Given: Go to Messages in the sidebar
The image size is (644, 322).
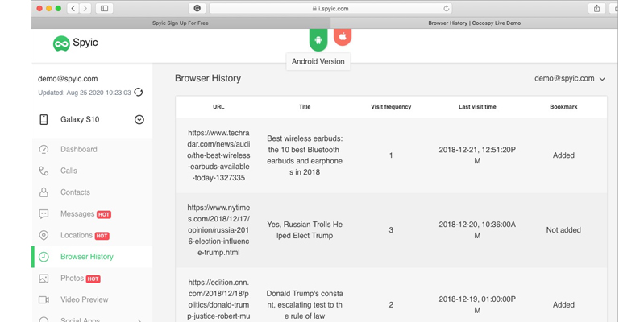Looking at the screenshot, I should (x=77, y=214).
